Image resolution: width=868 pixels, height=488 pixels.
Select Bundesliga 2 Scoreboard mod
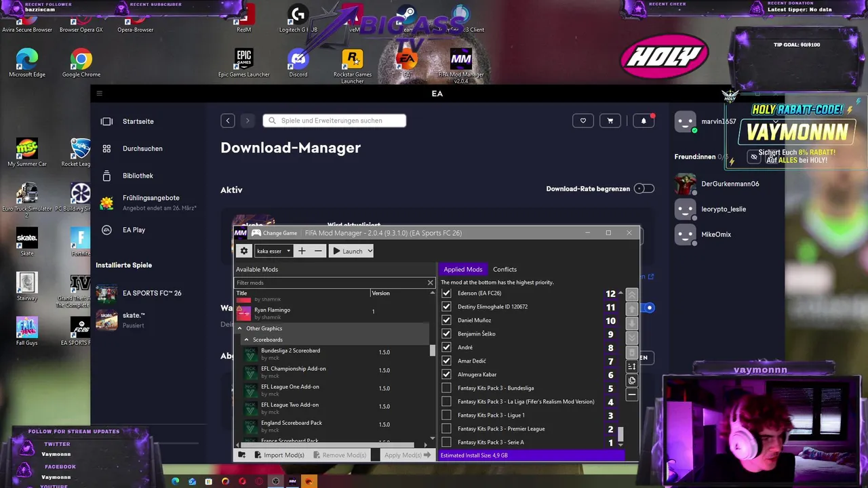pos(332,354)
